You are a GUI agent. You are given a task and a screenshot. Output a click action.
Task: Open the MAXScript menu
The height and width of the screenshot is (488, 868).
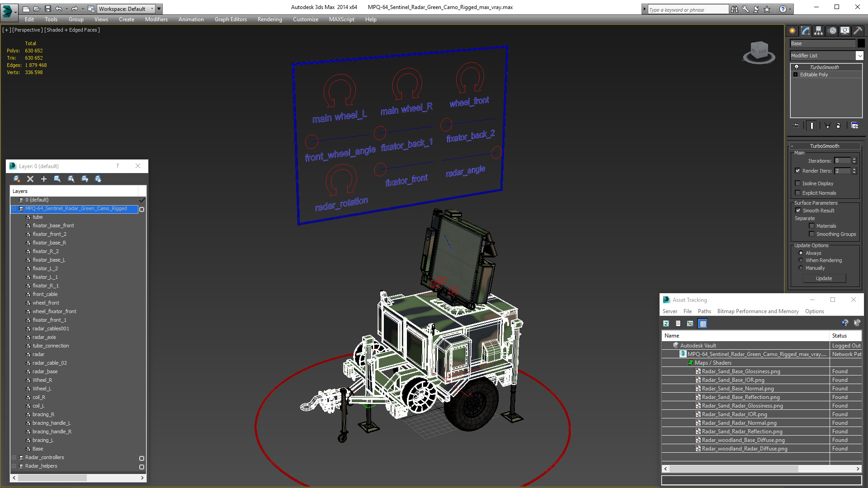point(342,19)
